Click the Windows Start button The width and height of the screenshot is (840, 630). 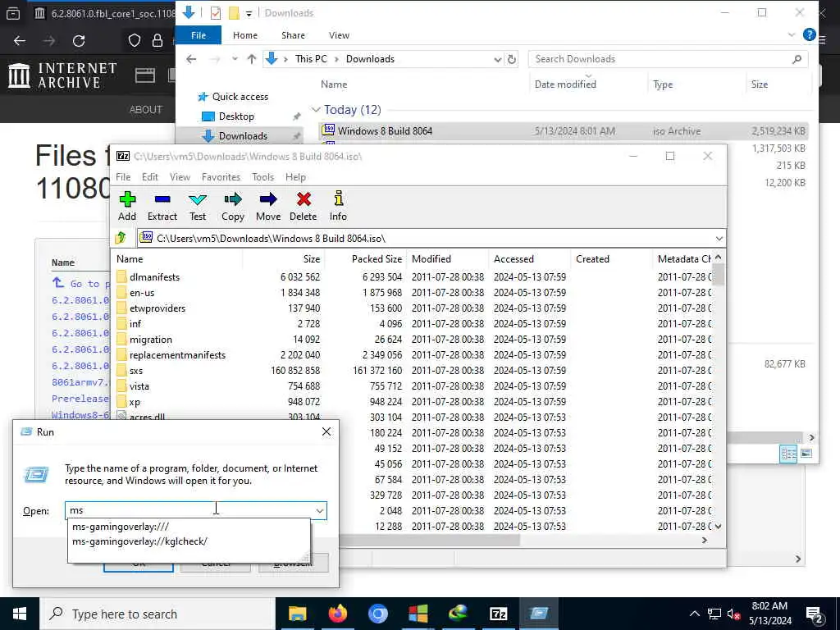click(x=20, y=614)
